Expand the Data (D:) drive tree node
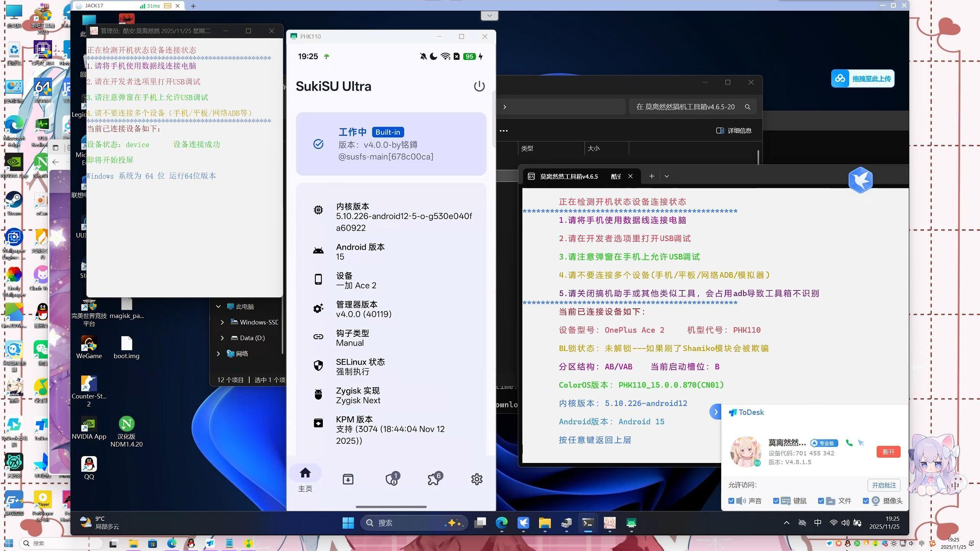The image size is (980, 551). tap(222, 338)
